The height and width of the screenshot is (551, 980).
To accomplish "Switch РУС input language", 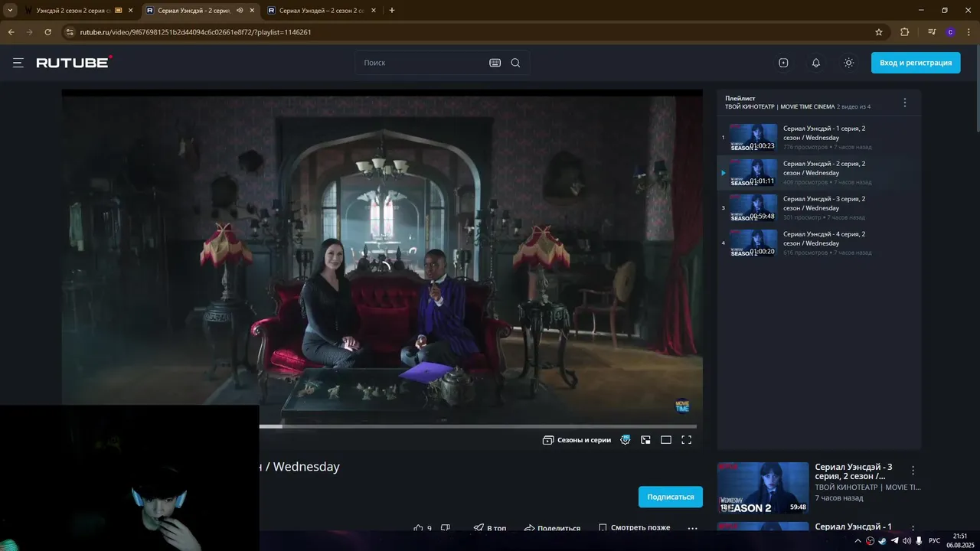I will [x=934, y=541].
